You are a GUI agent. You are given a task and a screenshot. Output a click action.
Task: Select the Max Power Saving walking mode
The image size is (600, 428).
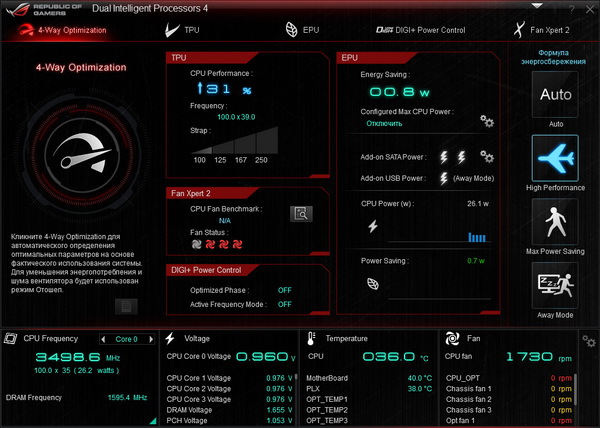pos(555,221)
